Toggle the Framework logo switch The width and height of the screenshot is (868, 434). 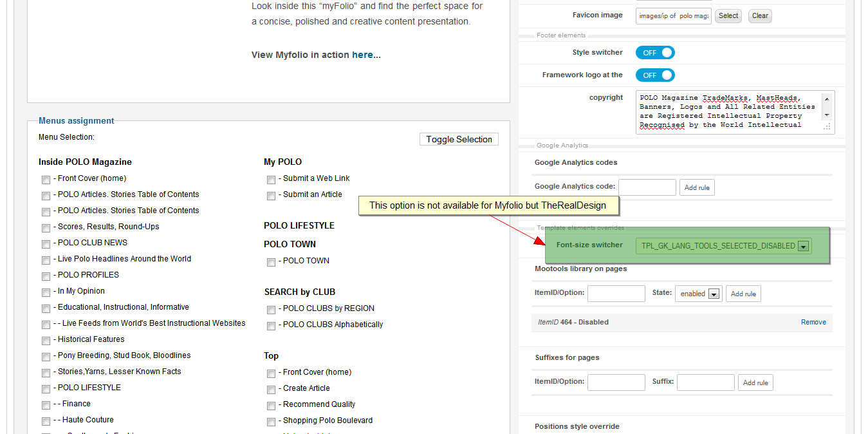coord(655,75)
